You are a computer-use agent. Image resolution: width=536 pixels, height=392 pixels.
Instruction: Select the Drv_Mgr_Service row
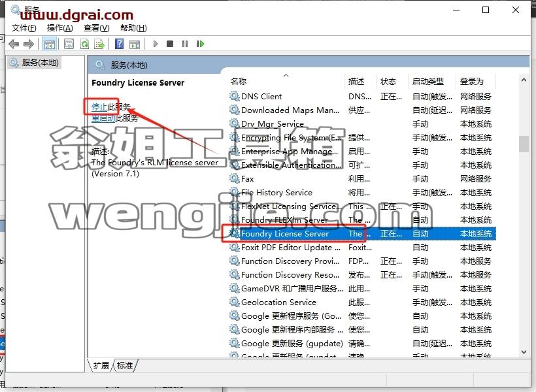[362, 123]
